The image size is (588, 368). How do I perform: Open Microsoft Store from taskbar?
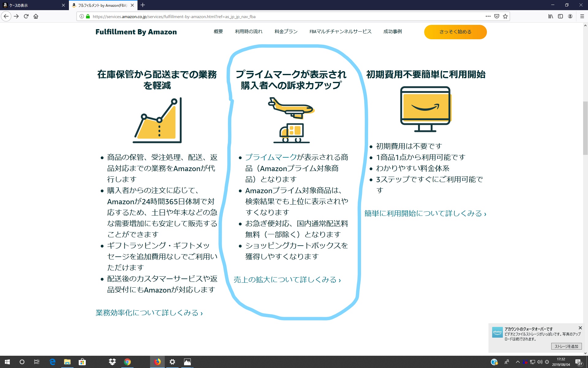point(82,362)
